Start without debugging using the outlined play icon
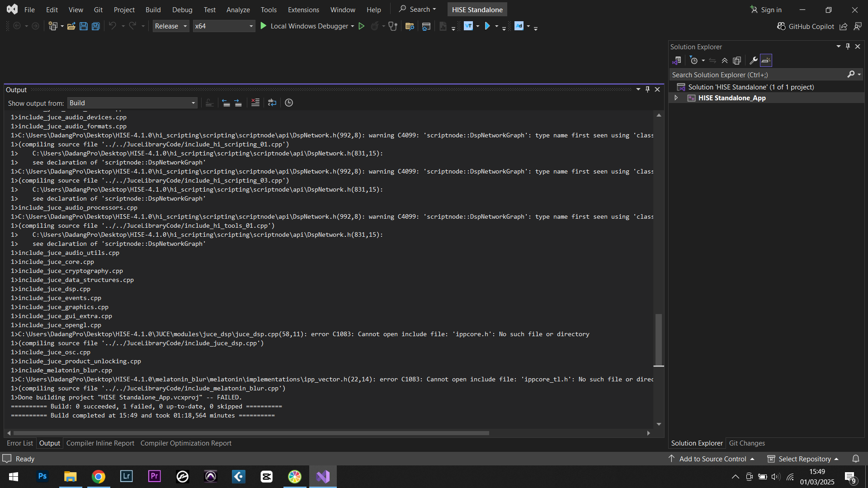 point(362,26)
